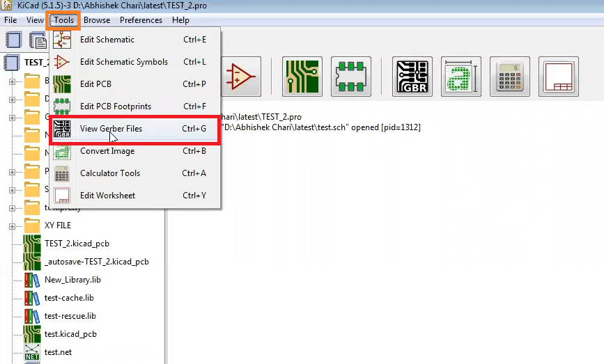Click the test-cache.lib library icon

[x=32, y=298]
